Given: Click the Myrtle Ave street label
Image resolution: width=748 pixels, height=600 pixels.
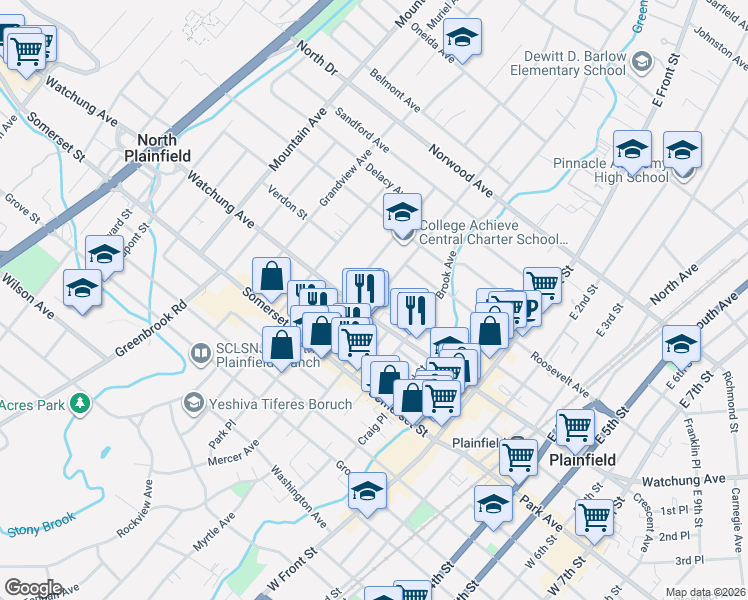Looking at the screenshot, I should click(x=214, y=532).
